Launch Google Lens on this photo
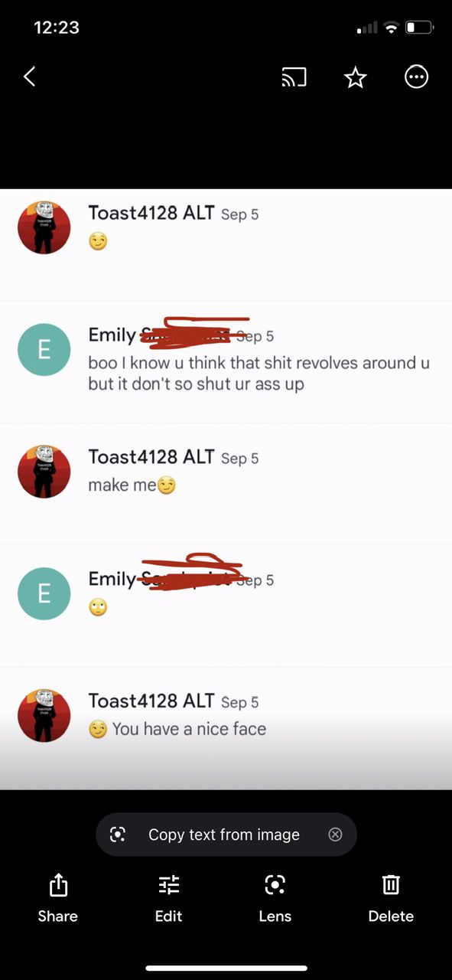452x980 pixels. pyautogui.click(x=275, y=885)
